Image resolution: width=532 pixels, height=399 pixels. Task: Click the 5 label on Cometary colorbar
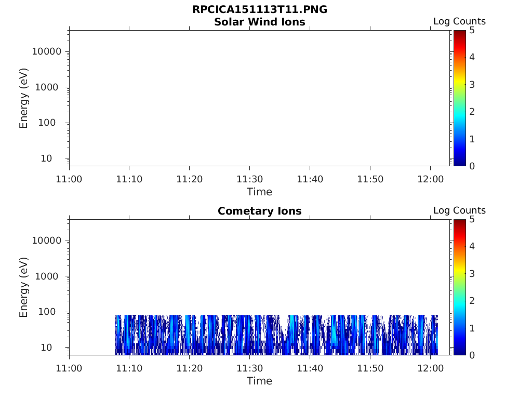click(472, 220)
